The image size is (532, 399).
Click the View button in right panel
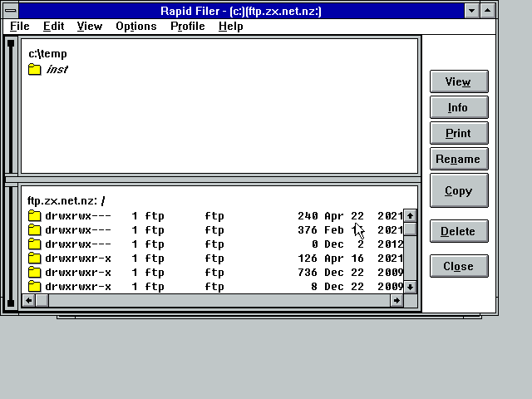coord(459,81)
